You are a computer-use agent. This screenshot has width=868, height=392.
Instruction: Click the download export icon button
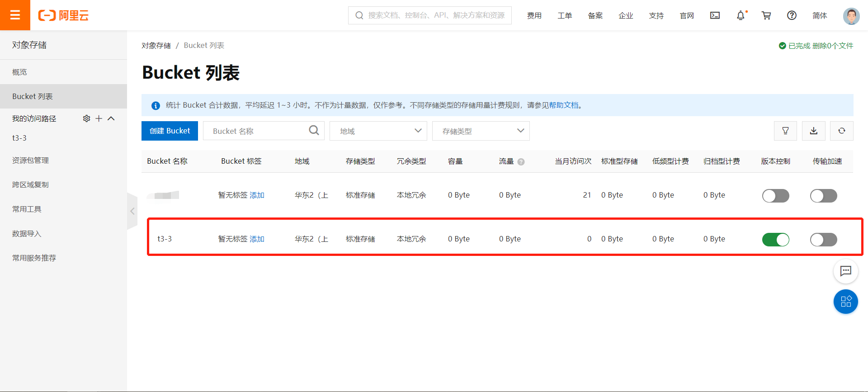click(814, 131)
